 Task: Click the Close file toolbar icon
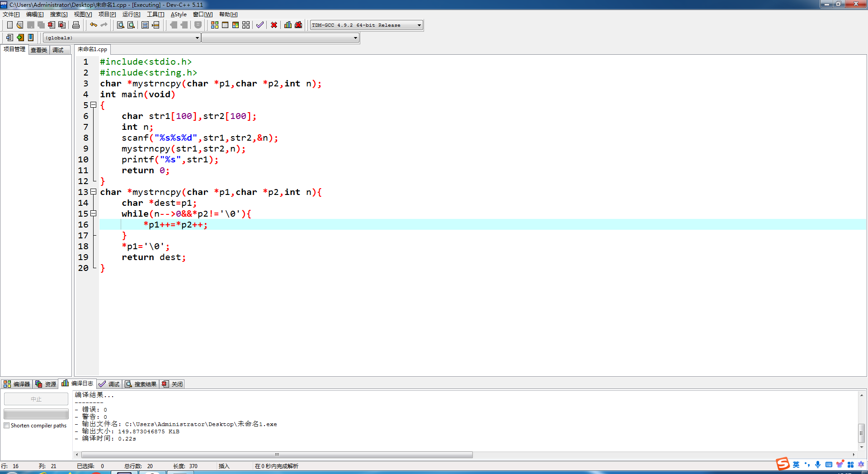click(x=52, y=25)
